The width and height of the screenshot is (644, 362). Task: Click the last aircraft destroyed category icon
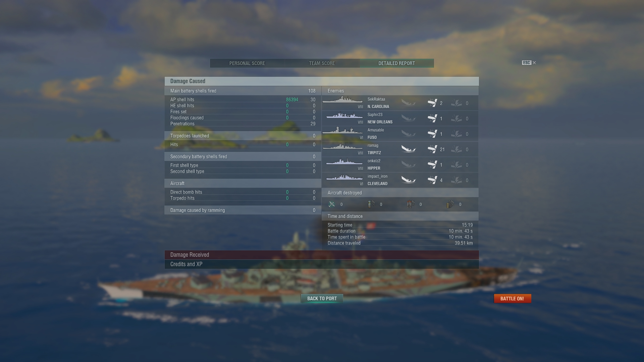tap(450, 204)
